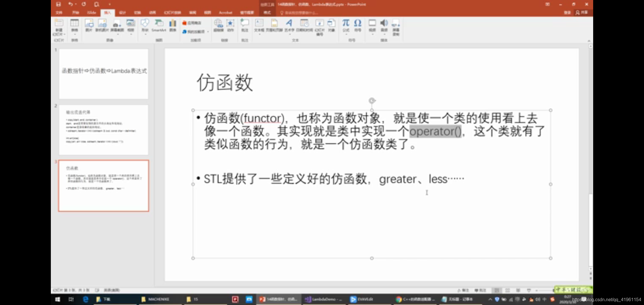Switch to the Design tab
Screen dimensions: 644x305
122,13
